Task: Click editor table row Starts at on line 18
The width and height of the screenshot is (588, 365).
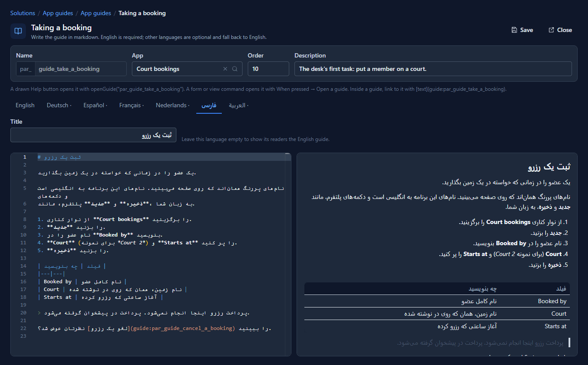Action: point(100,297)
